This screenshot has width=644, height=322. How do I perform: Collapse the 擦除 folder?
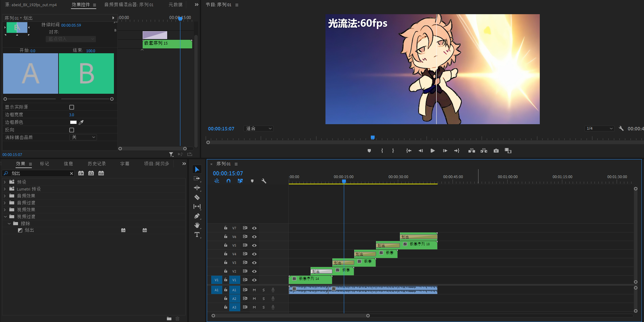point(9,223)
